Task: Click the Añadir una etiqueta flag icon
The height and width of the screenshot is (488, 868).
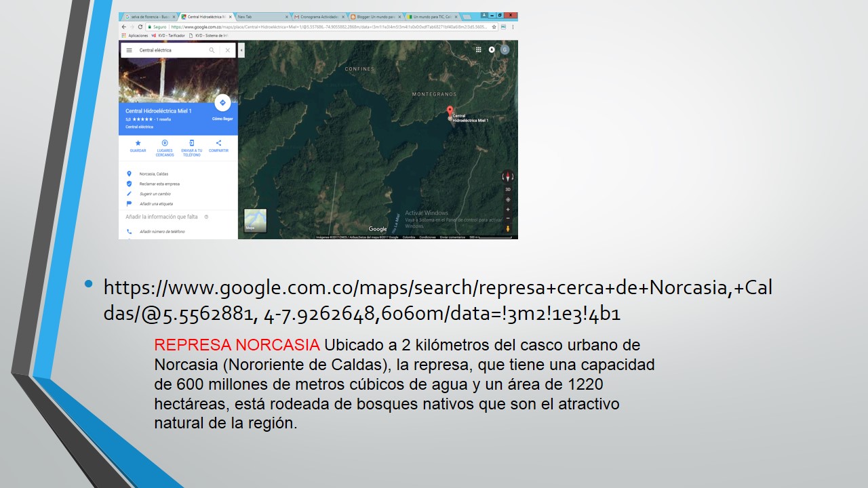Action: pos(129,203)
